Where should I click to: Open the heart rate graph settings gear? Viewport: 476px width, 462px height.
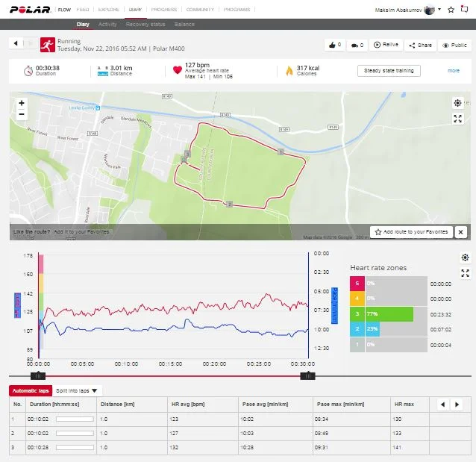466,257
